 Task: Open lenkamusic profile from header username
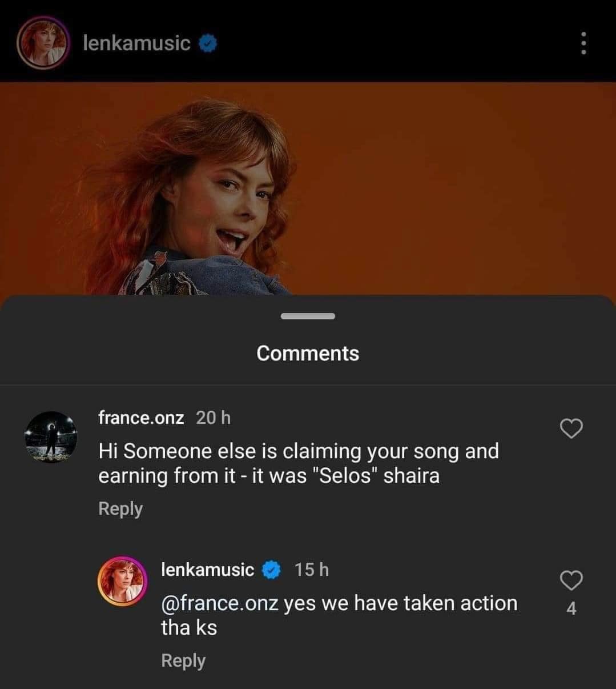point(136,43)
